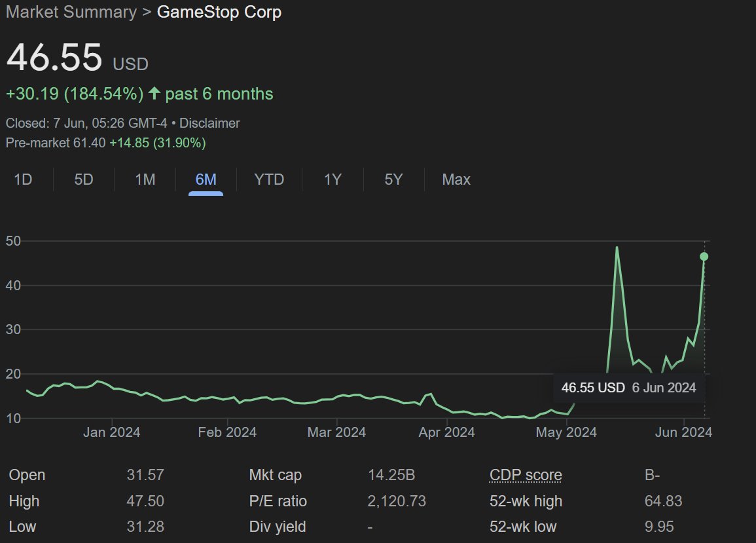Click the 10 y-axis label
The width and height of the screenshot is (756, 543).
[x=14, y=419]
